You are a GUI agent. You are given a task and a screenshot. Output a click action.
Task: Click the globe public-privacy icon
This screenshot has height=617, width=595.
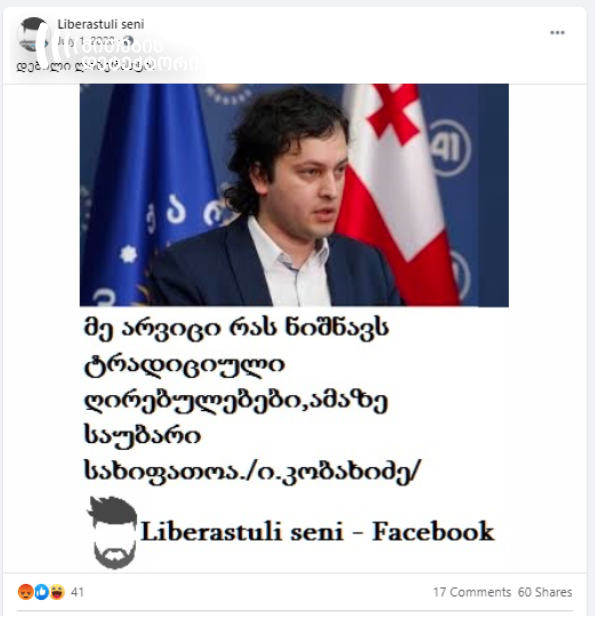point(128,41)
